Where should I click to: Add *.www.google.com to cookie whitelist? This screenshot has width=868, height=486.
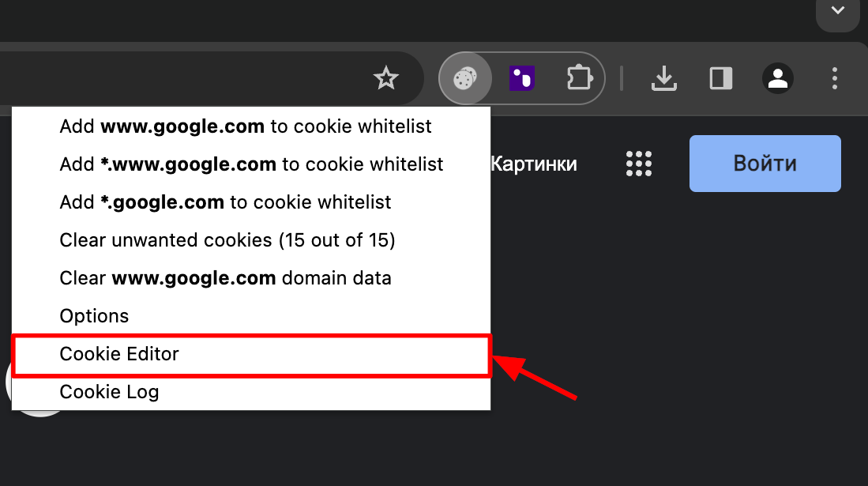pos(251,164)
